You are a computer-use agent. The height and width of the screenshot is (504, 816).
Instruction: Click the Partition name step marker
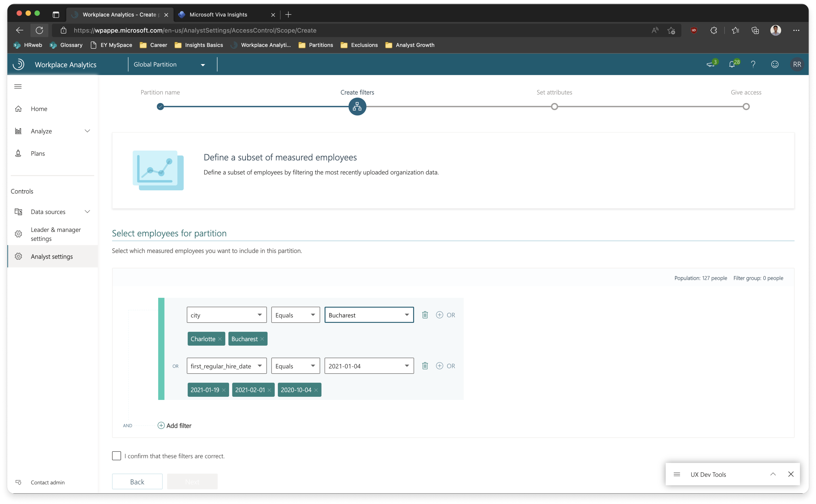coord(160,107)
